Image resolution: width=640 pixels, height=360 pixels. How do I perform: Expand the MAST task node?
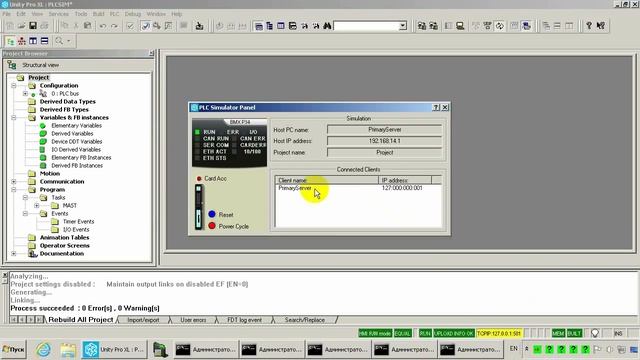[x=37, y=205]
